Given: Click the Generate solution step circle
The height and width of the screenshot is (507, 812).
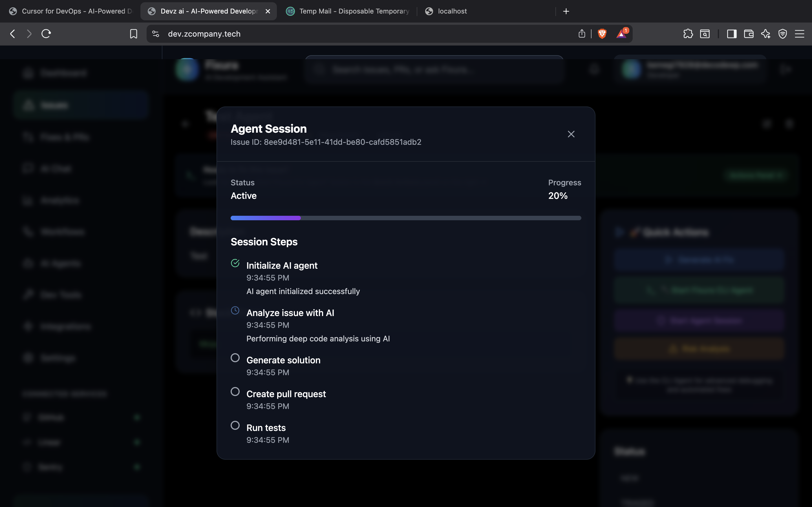Looking at the screenshot, I should point(235,358).
